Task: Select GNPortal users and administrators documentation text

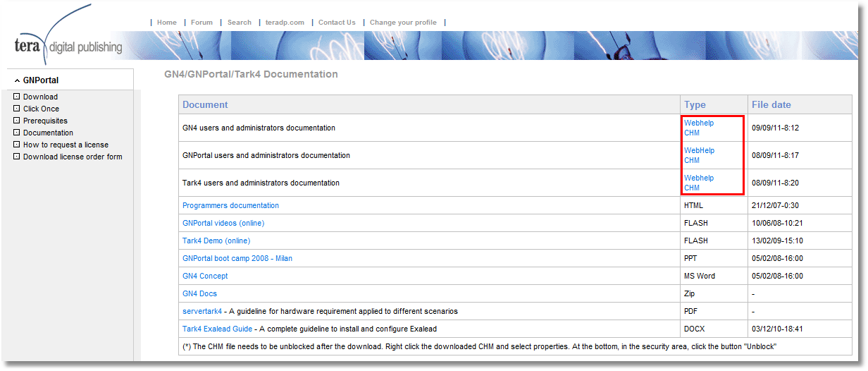Action: point(266,155)
